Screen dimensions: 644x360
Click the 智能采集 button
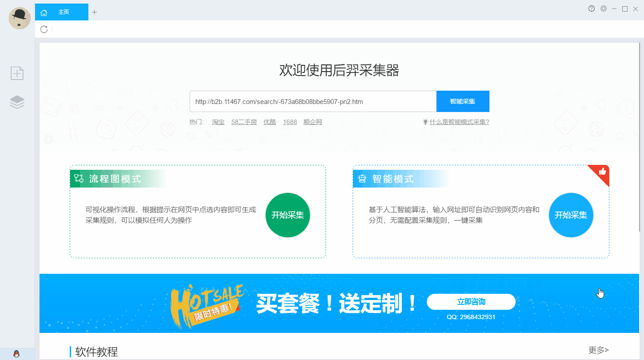[x=463, y=101]
